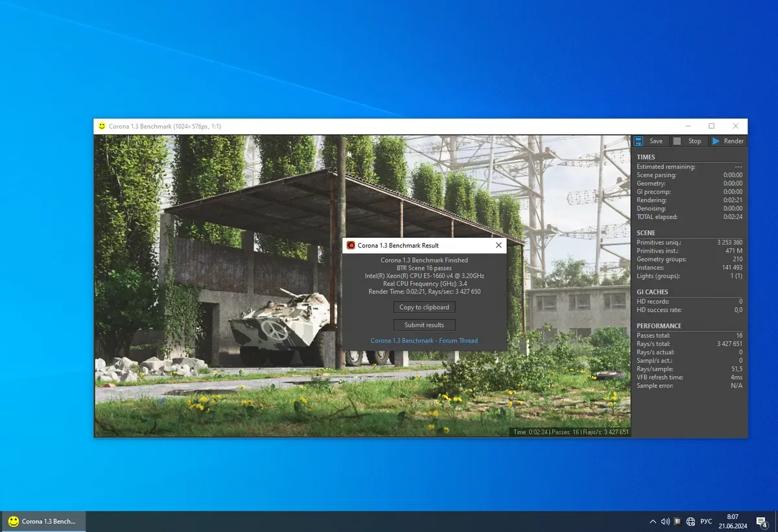Viewport: 778px width, 532px height.
Task: Minimize the Corona Benchmark window
Action: 687,126
